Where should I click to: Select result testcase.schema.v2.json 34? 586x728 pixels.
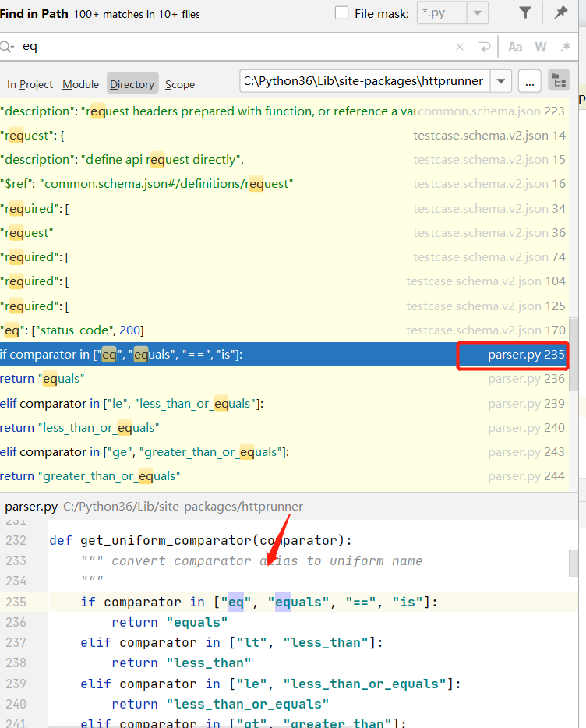[x=284, y=208]
